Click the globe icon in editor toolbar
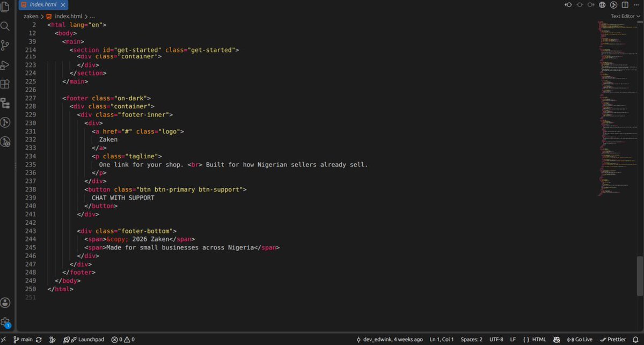Image resolution: width=644 pixels, height=345 pixels. click(602, 5)
